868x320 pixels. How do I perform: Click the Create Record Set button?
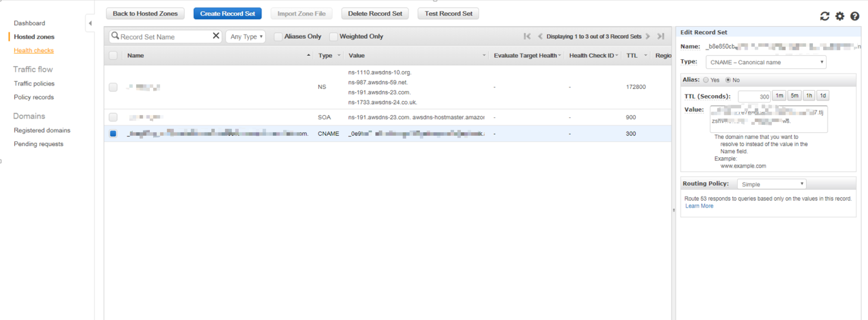click(x=227, y=14)
